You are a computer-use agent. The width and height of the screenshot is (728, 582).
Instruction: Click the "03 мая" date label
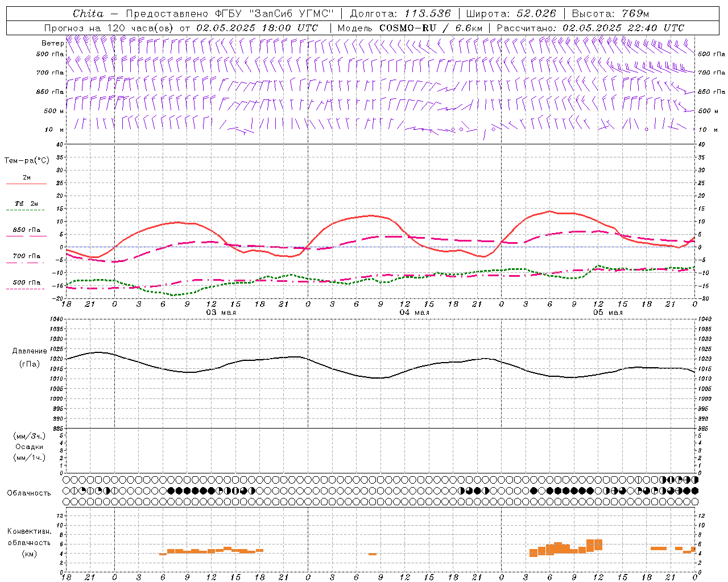pyautogui.click(x=221, y=313)
